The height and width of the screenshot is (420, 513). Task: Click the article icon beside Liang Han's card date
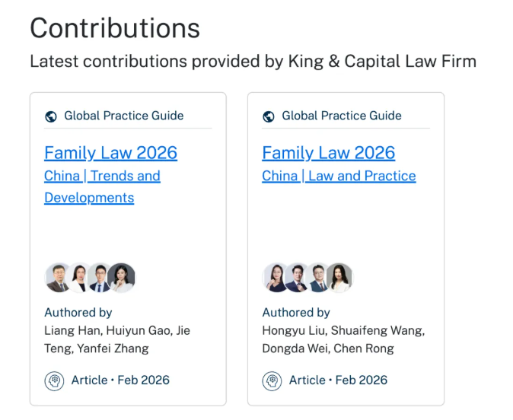point(54,380)
